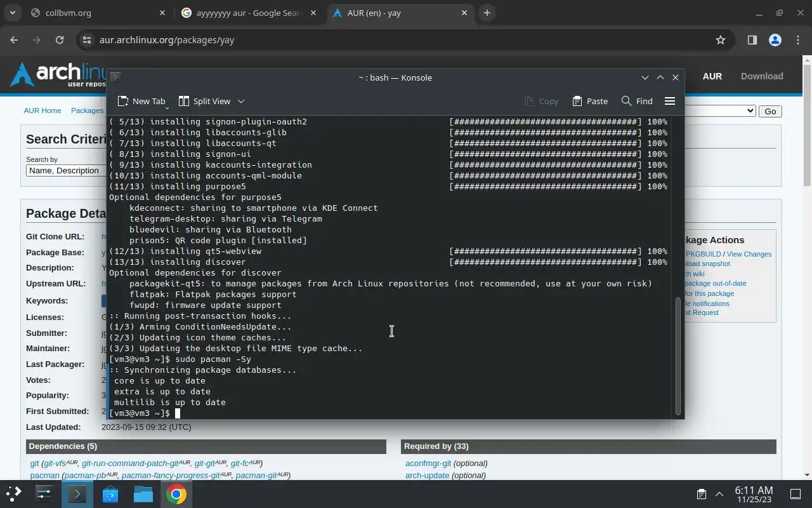This screenshot has width=812, height=508.
Task: Switch to the Google Search browser tab
Action: coord(248,13)
